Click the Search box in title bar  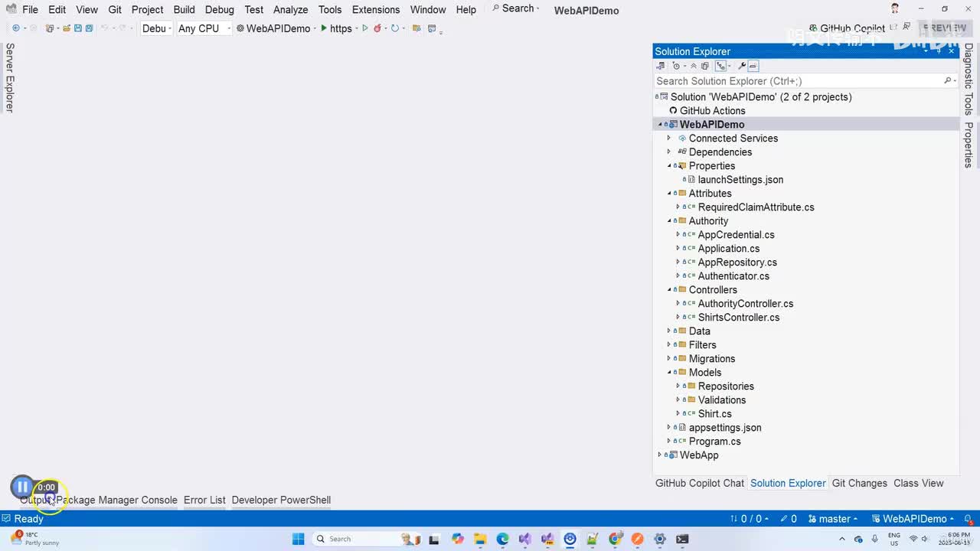coord(515,8)
